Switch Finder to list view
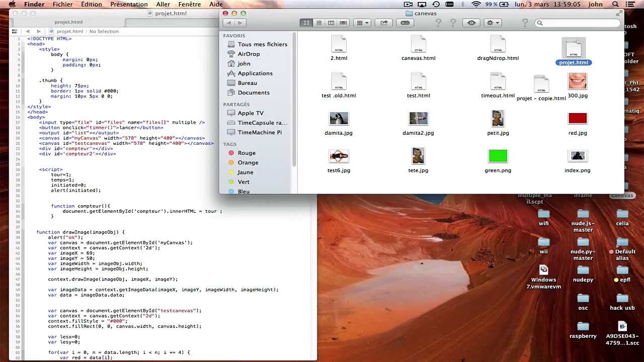The height and width of the screenshot is (362, 644). 318,23
